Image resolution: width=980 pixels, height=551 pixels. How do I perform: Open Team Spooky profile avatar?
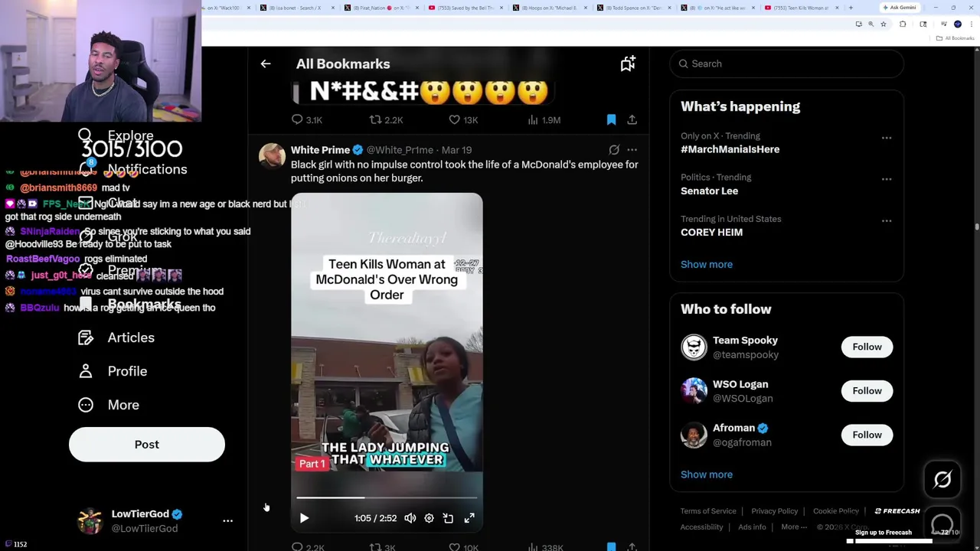(x=694, y=347)
